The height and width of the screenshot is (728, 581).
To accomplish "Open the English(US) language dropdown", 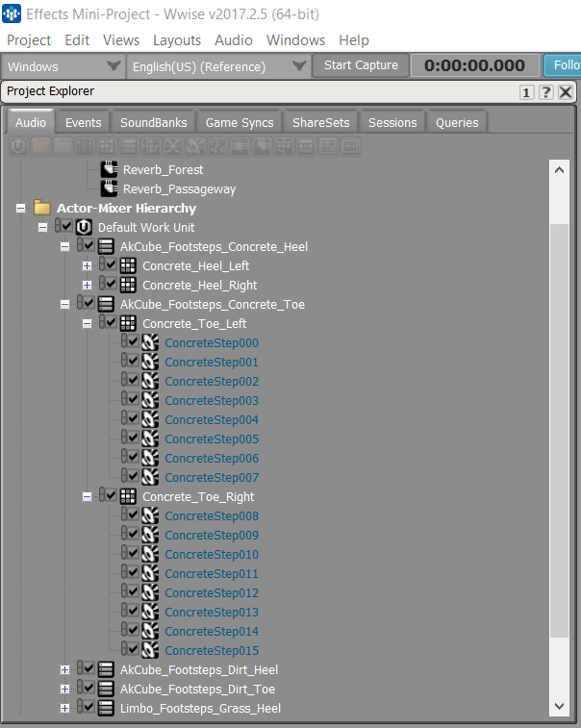I will (218, 66).
